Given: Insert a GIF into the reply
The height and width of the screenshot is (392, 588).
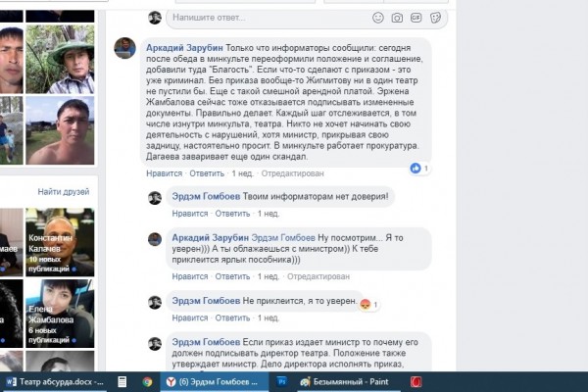Looking at the screenshot, I should point(416,18).
